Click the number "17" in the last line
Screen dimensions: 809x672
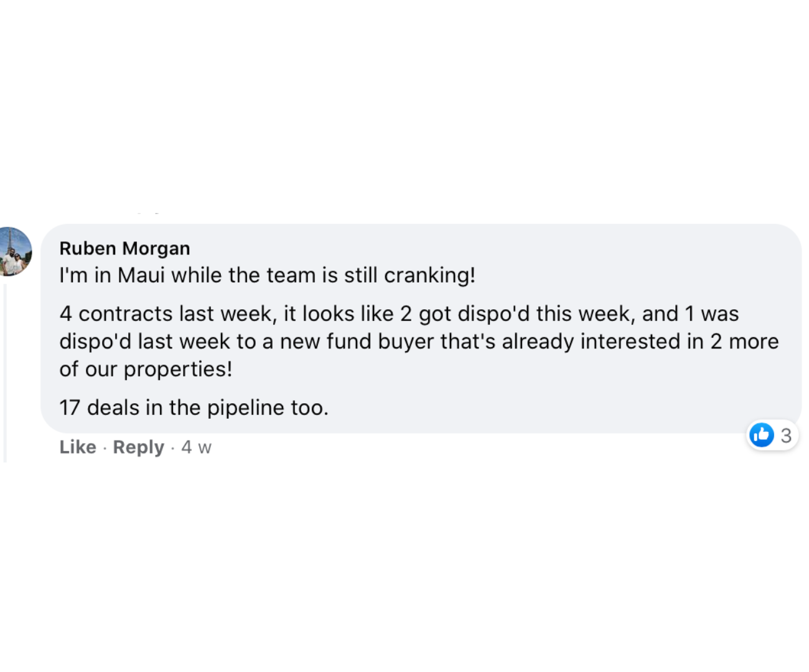pyautogui.click(x=70, y=408)
